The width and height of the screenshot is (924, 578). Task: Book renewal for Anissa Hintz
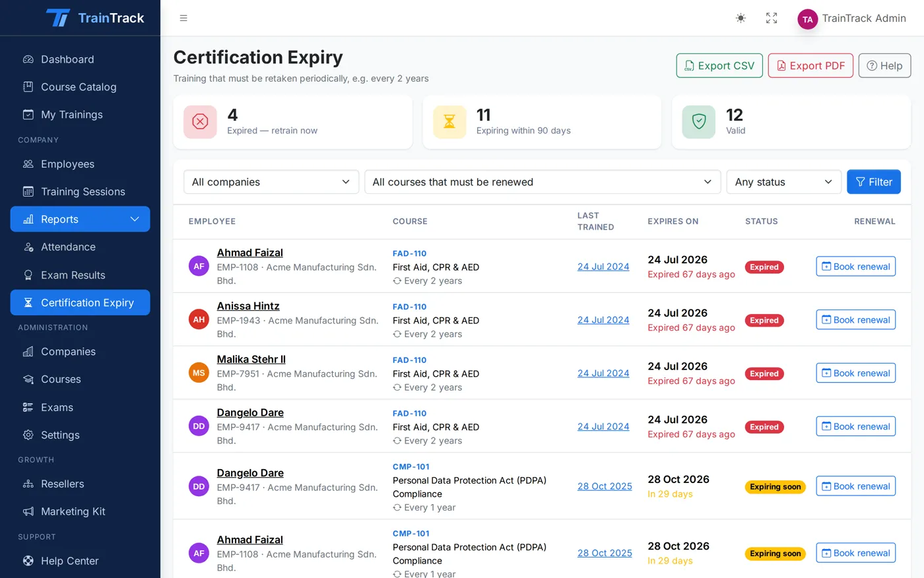856,320
